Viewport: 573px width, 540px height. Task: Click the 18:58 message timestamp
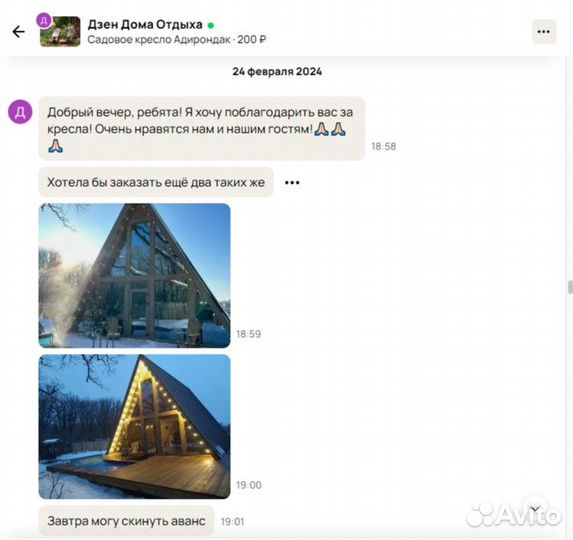384,147
